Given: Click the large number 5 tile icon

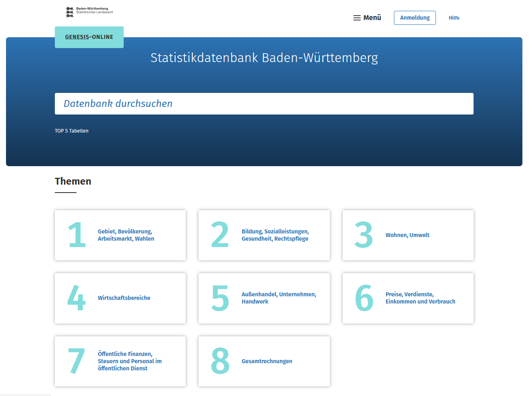Looking at the screenshot, I should (x=220, y=298).
